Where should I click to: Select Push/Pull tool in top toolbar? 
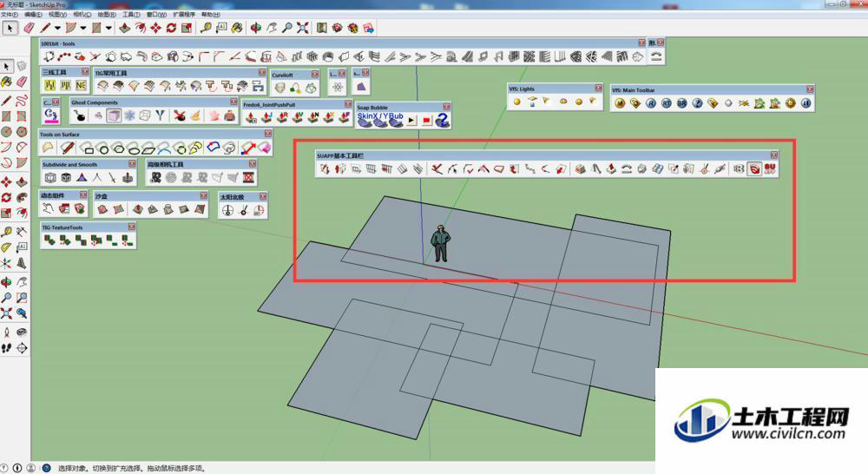click(x=125, y=28)
